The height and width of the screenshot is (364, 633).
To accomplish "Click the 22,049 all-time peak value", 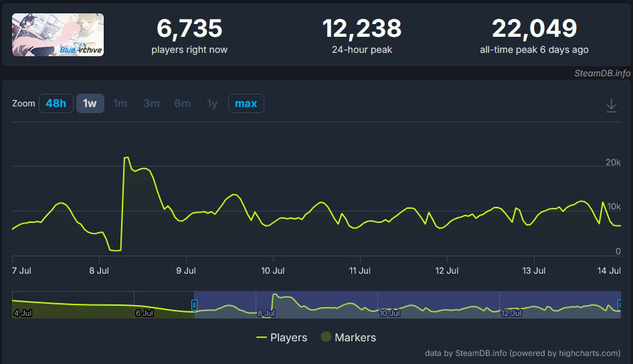I will [535, 29].
